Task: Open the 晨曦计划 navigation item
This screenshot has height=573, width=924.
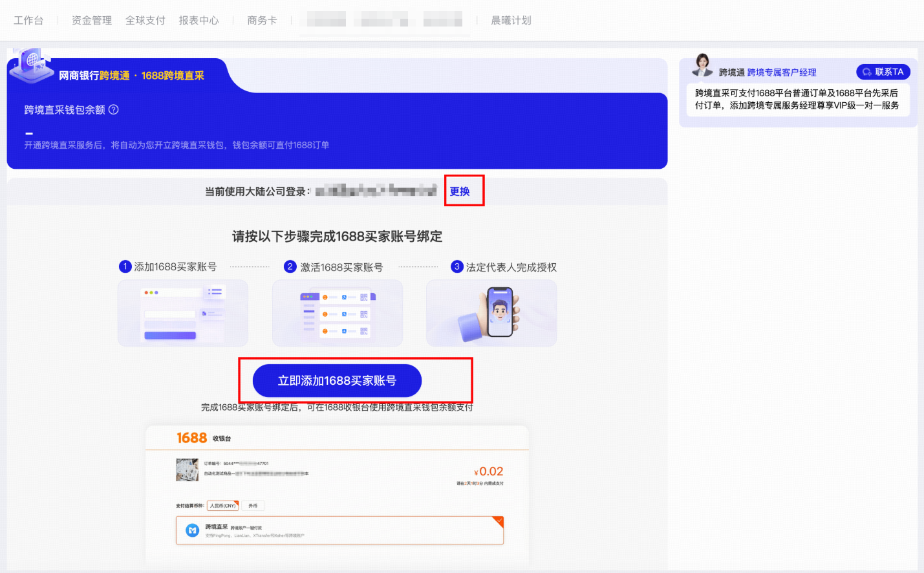Action: pyautogui.click(x=511, y=21)
